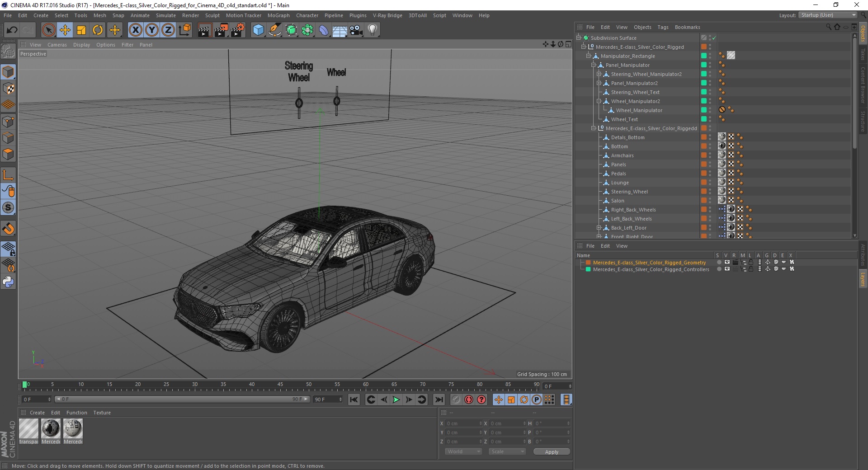
Task: Expand Steering_Wheel_Manipulator2 node
Action: tap(599, 74)
